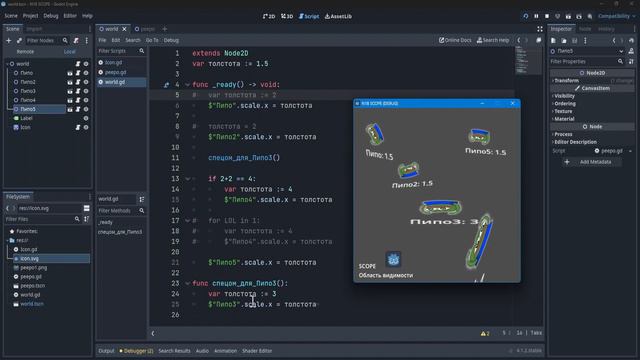The height and width of the screenshot is (360, 640).
Task: Select world.tscn in FileSystem
Action: pyautogui.click(x=32, y=304)
